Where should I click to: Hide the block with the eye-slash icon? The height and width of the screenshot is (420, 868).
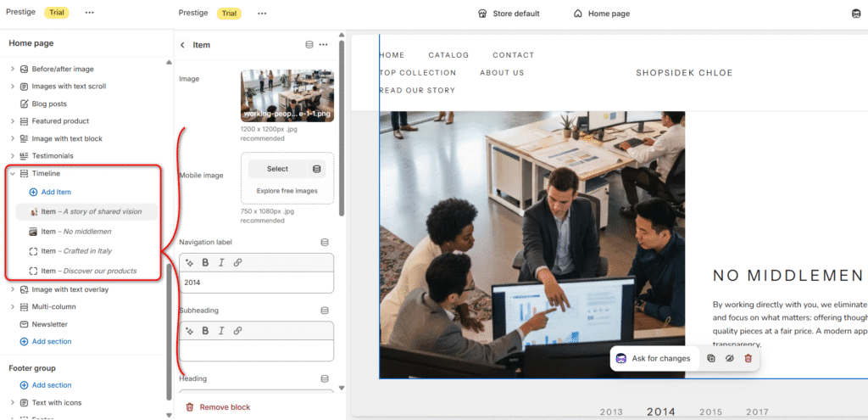click(x=729, y=359)
